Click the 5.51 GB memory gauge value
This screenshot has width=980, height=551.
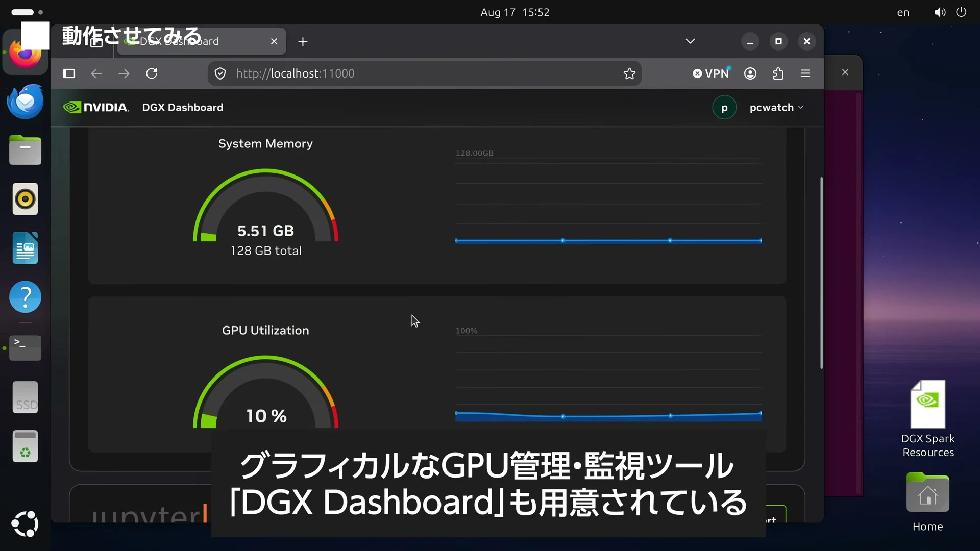[265, 231]
